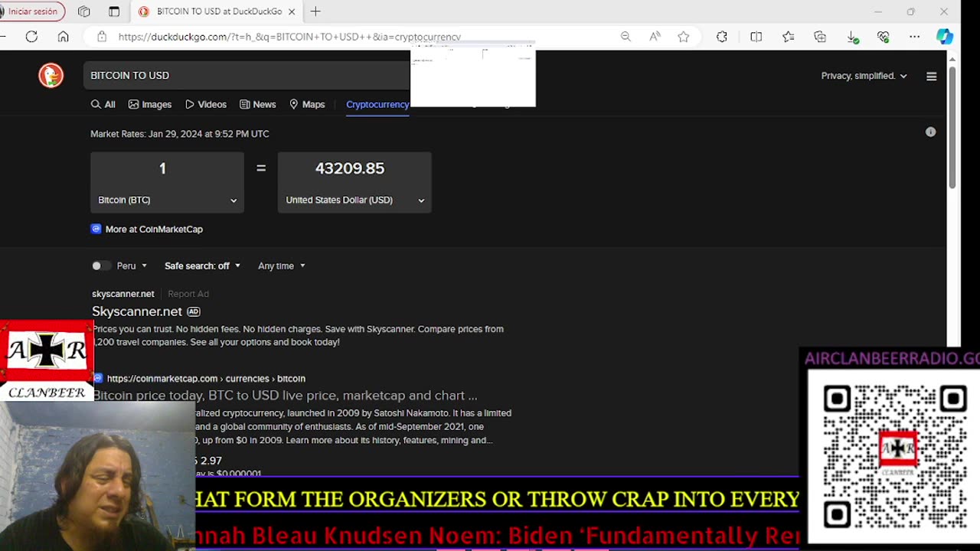Screen dimensions: 980x551
Task: Go to the browser home page icon
Action: [x=64, y=37]
